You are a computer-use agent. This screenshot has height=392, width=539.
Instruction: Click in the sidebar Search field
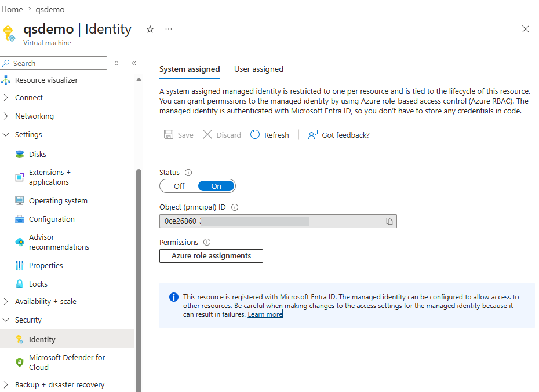[x=54, y=63]
